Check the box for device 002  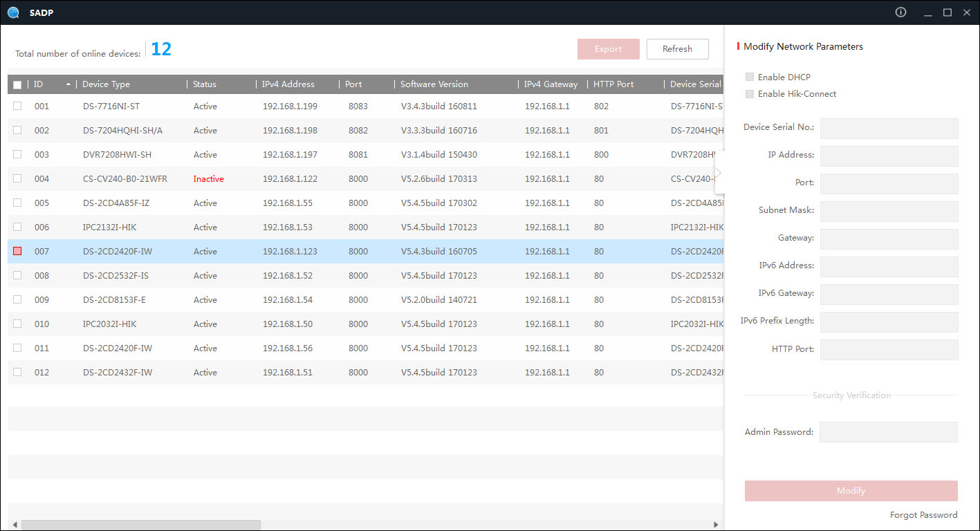17,130
